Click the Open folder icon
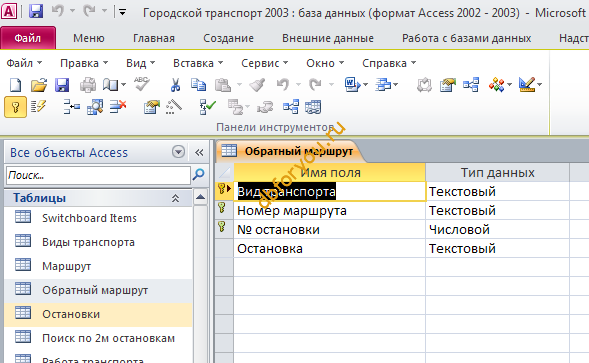This screenshot has height=363, width=589. (x=39, y=85)
